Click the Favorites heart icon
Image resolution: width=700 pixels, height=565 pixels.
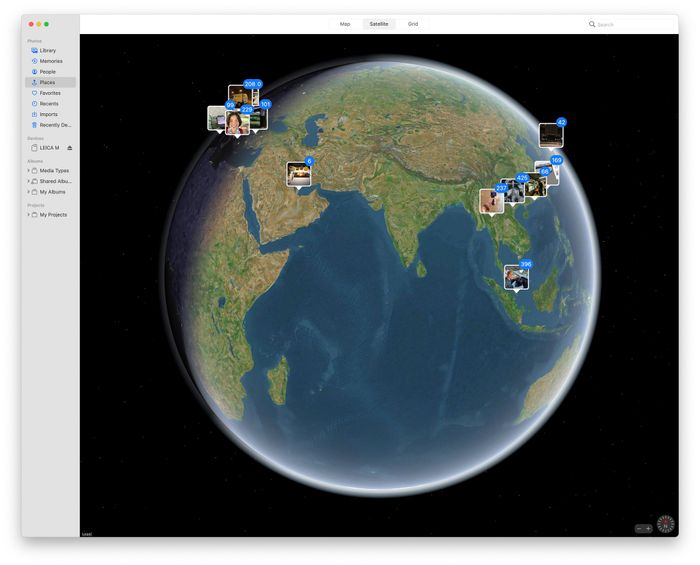[34, 93]
